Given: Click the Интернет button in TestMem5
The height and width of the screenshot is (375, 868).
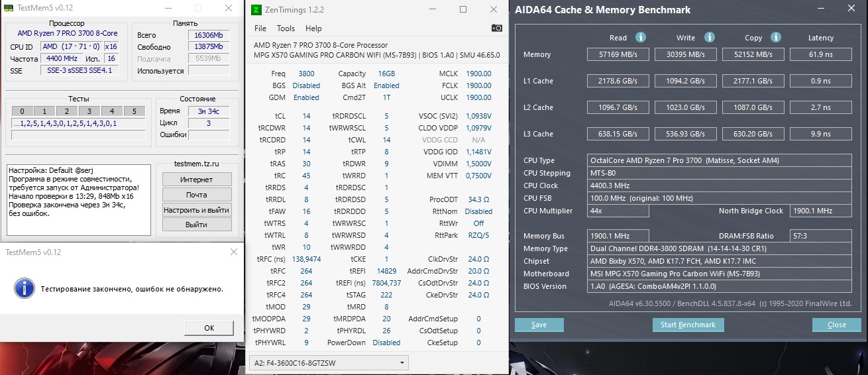Looking at the screenshot, I should 197,180.
